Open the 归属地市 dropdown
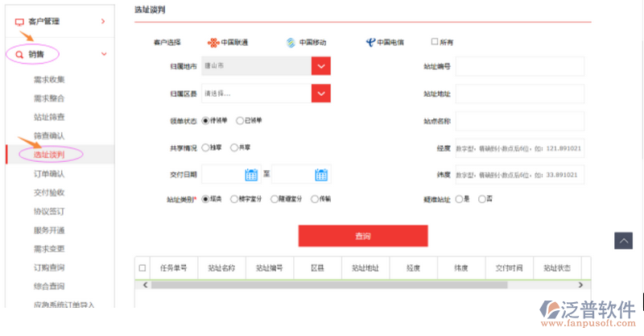 [x=321, y=66]
